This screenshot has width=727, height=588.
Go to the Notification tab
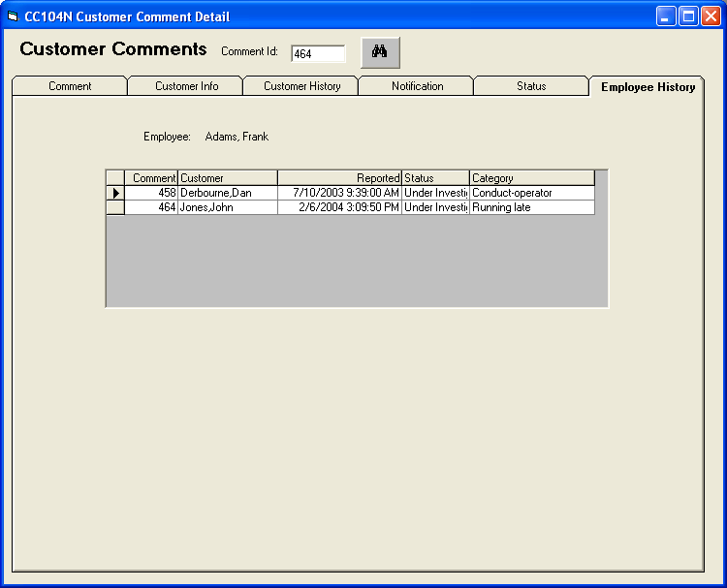coord(417,86)
